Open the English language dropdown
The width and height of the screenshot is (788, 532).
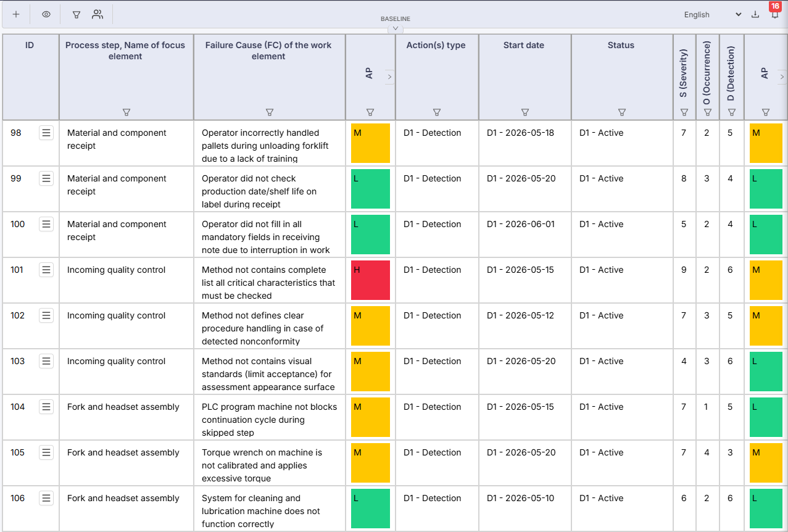point(712,15)
